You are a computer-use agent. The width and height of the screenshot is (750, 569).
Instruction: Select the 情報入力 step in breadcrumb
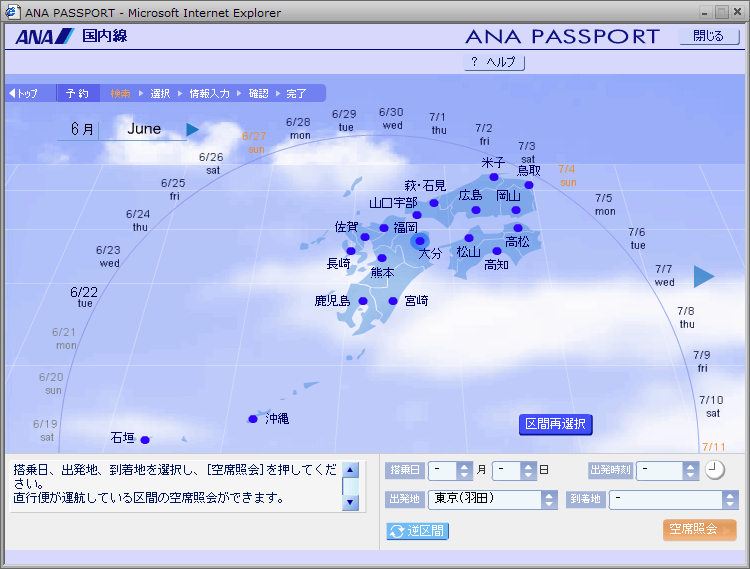tap(210, 94)
